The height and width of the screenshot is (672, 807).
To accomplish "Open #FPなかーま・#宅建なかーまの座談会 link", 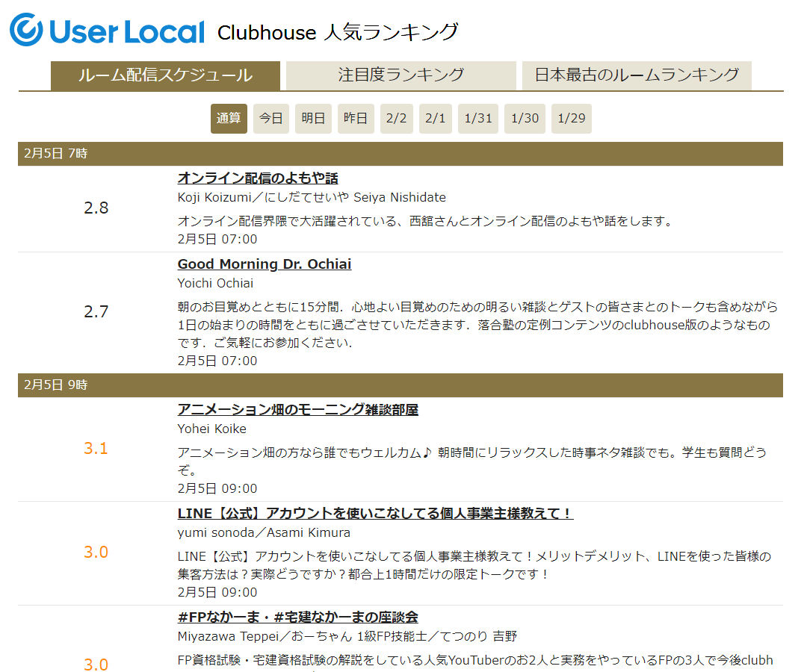I will pyautogui.click(x=298, y=617).
